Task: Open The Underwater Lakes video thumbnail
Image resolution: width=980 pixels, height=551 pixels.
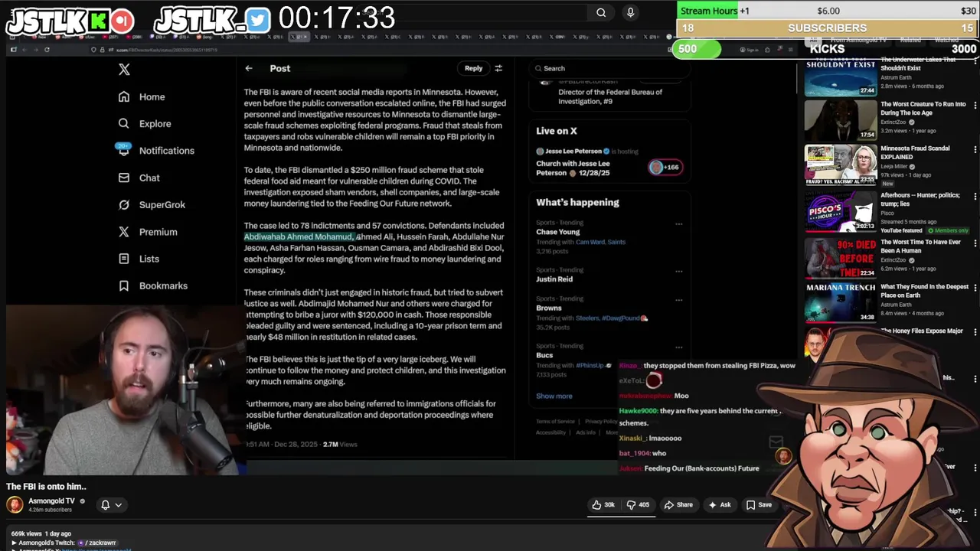Action: (841, 77)
